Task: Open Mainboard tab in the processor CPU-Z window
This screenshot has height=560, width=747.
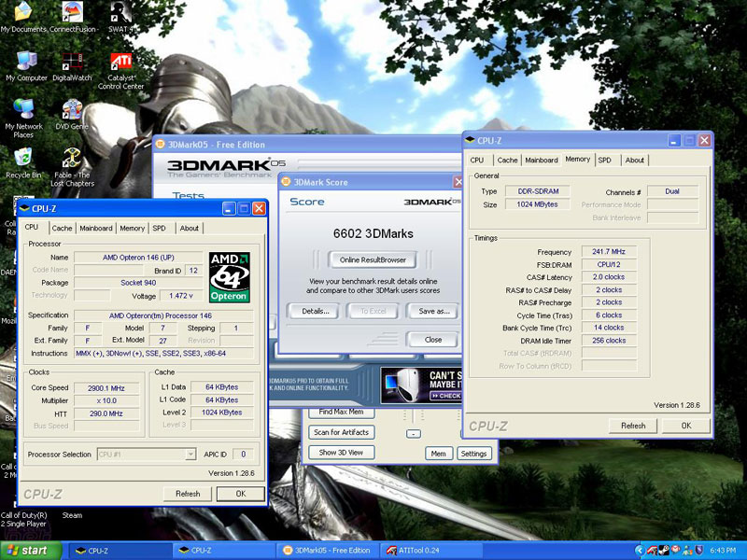Action: coord(96,228)
